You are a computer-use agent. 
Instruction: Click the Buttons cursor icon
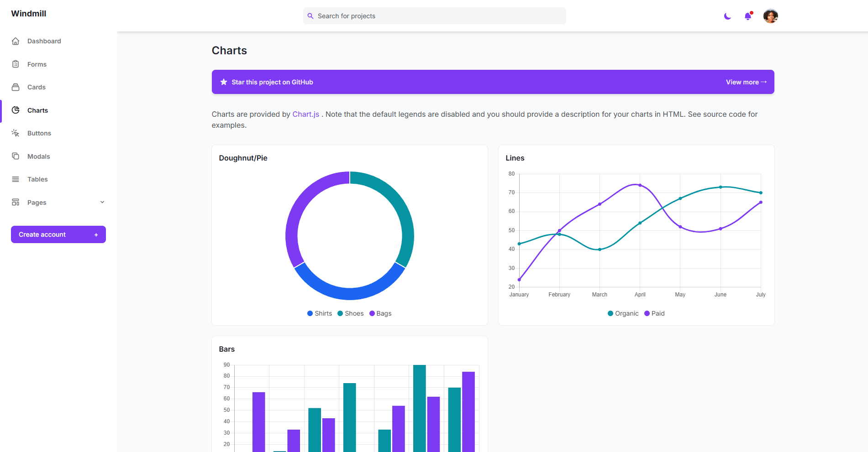pos(16,133)
